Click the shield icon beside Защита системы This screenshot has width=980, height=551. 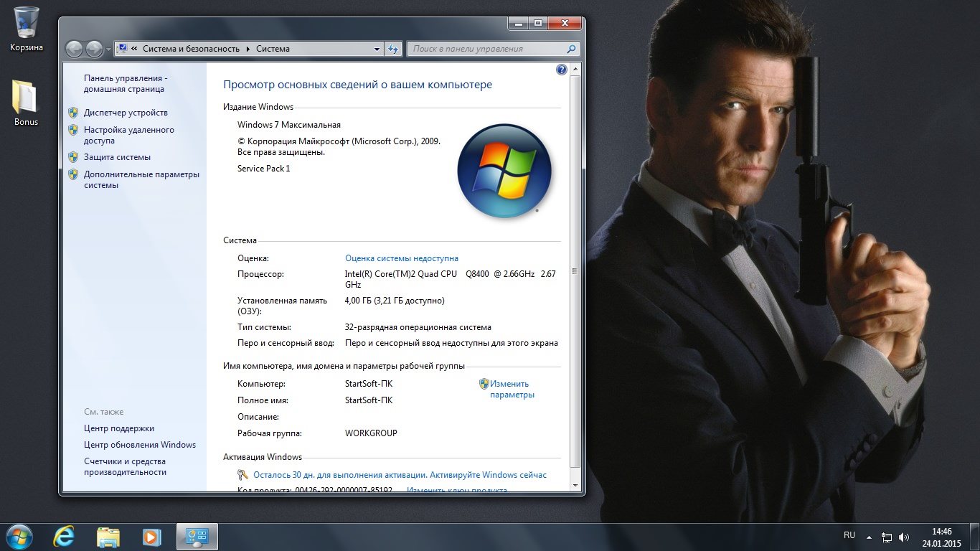(x=73, y=157)
